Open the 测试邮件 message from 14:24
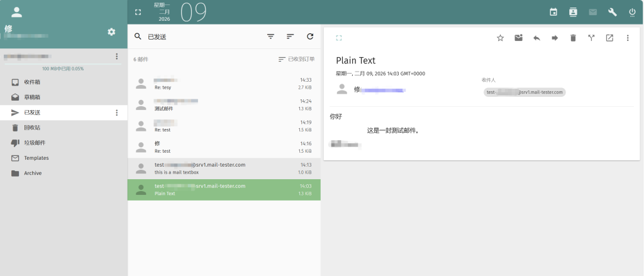 (223, 104)
